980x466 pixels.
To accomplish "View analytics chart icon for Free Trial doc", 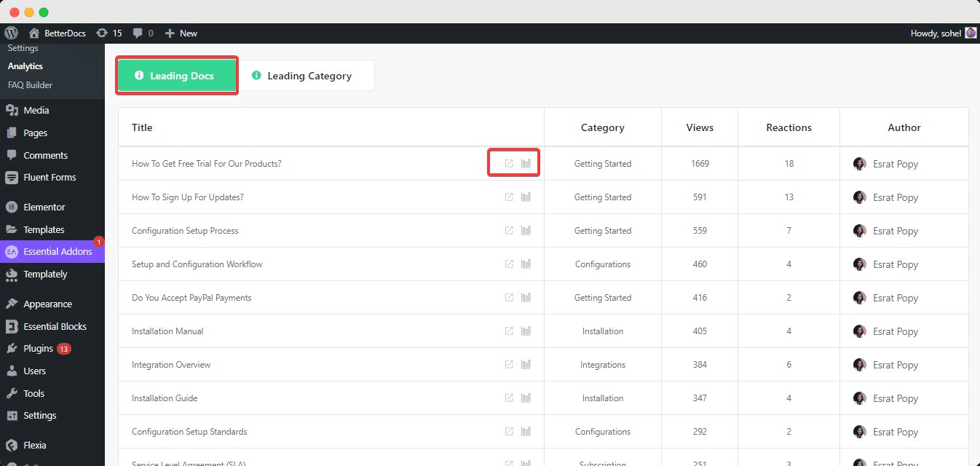I will pos(526,164).
